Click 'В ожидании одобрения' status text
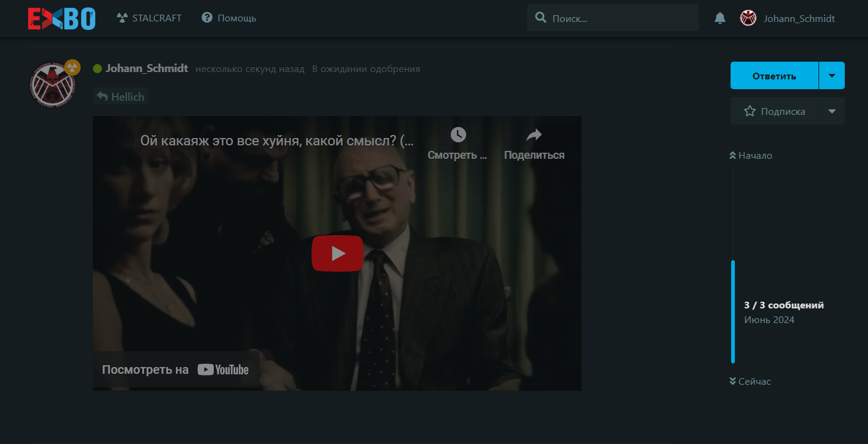 pos(366,69)
